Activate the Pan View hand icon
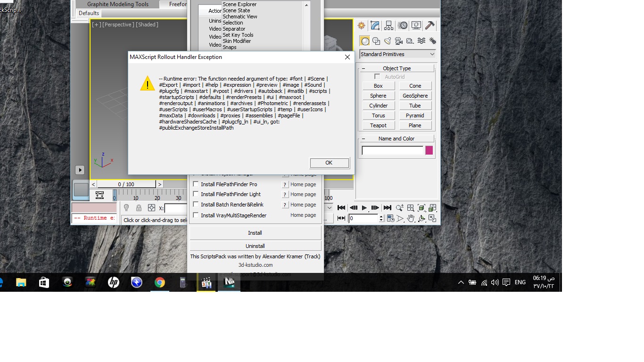This screenshot has height=362, width=644. point(411,218)
